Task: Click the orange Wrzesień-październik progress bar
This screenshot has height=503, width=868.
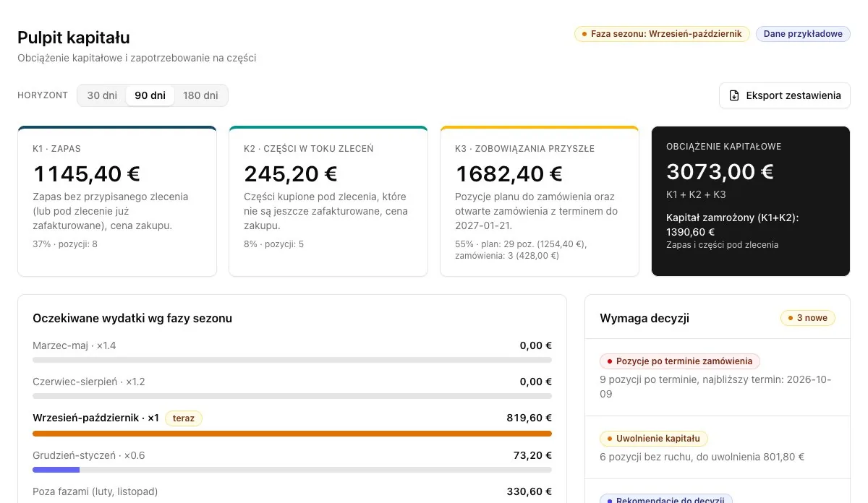Action: (292, 434)
